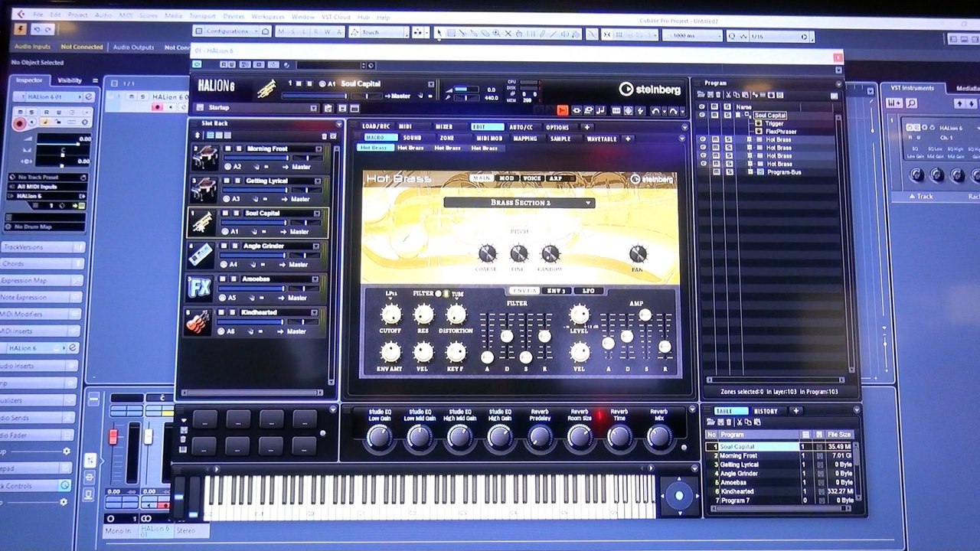Select the Zoom magnifier tool in Cubase toolbar
980x551 pixels.
click(x=496, y=34)
